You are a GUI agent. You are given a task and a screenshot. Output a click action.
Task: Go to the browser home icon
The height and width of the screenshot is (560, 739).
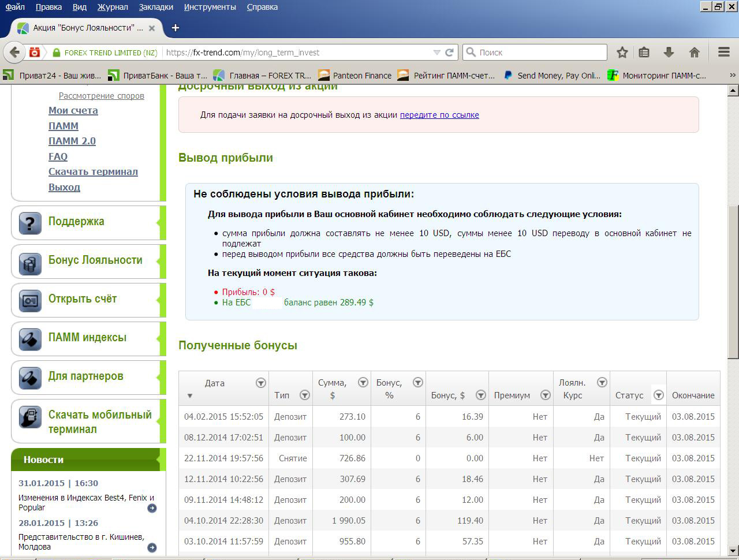695,53
